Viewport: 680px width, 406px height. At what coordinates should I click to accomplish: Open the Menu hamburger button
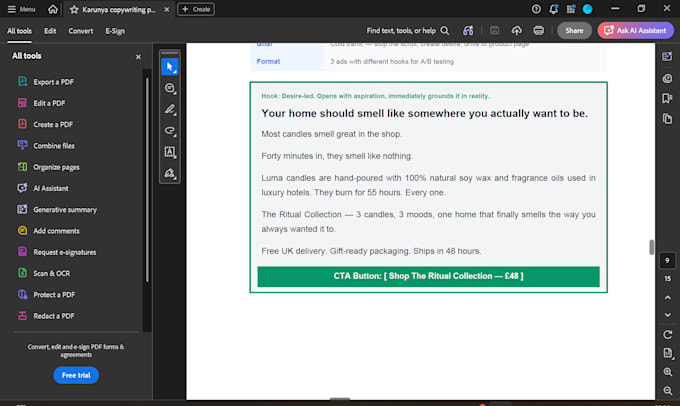click(21, 9)
